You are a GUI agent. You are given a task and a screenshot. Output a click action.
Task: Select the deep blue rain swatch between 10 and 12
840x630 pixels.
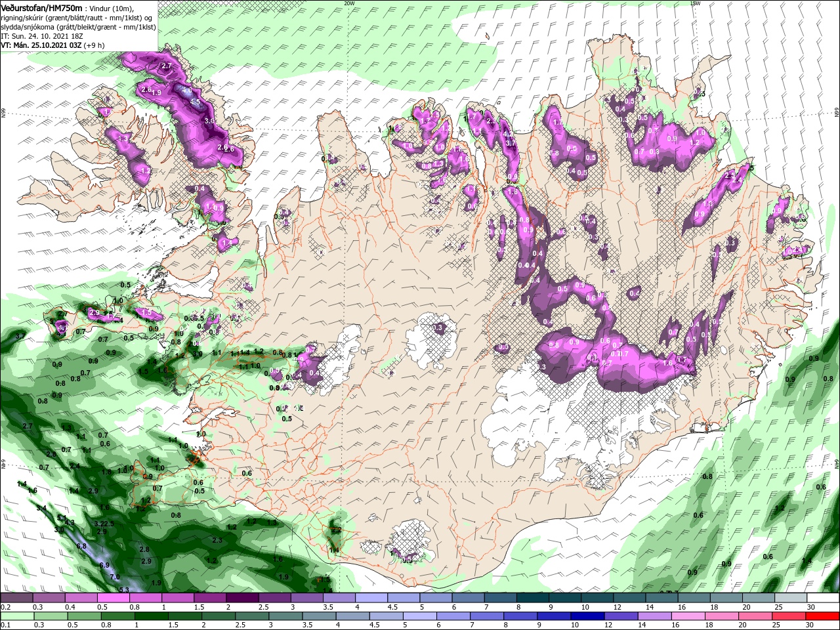click(587, 617)
